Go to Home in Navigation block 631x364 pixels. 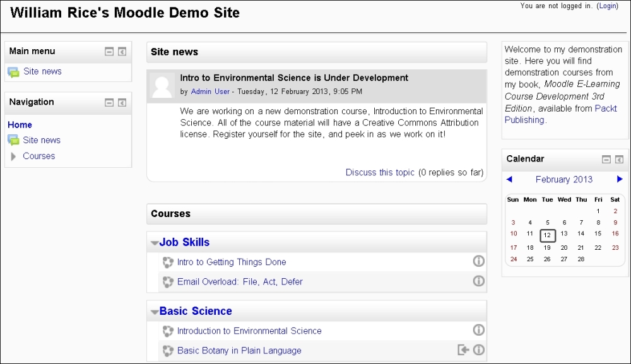[20, 125]
